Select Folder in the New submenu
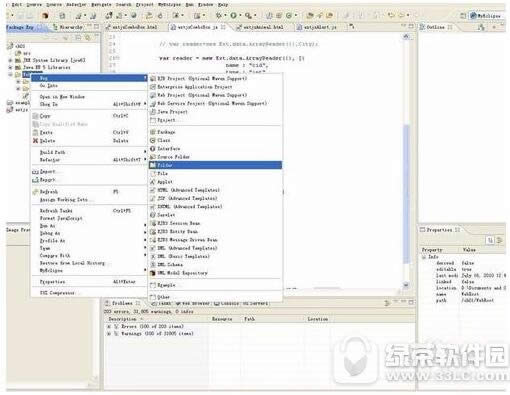 tap(215, 165)
